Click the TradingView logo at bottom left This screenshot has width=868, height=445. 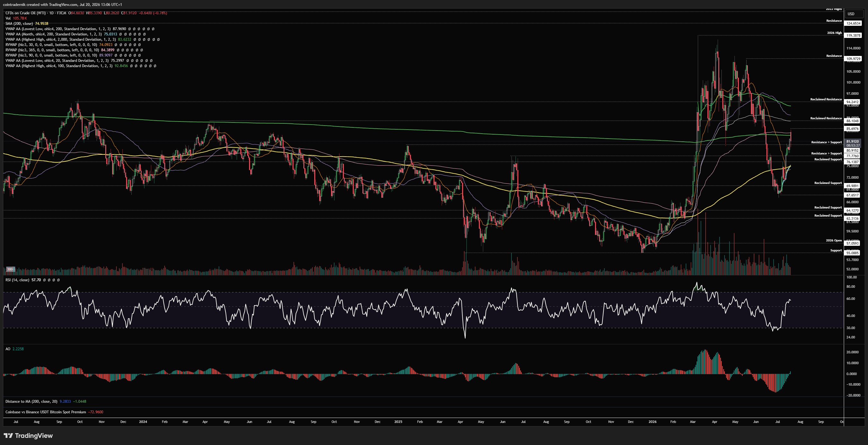click(x=28, y=436)
